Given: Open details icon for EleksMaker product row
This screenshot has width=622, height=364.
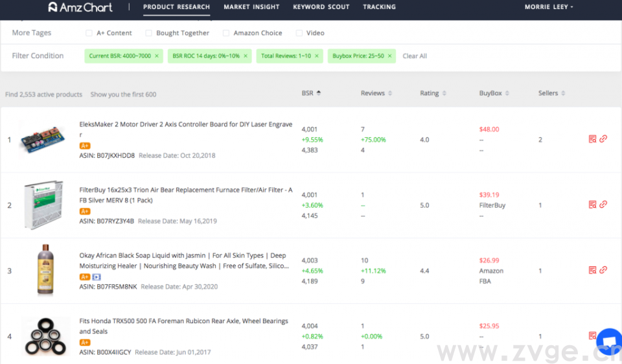Looking at the screenshot, I should click(x=592, y=139).
